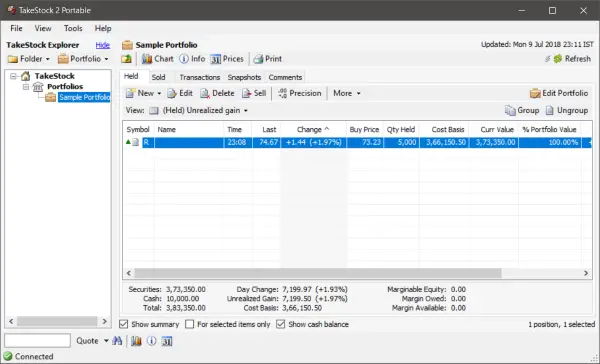Click the Symbol column header
This screenshot has height=364, width=600.
[138, 130]
